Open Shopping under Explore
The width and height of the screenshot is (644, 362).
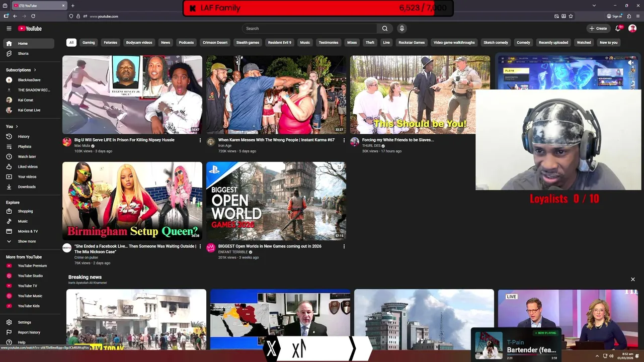point(28,211)
